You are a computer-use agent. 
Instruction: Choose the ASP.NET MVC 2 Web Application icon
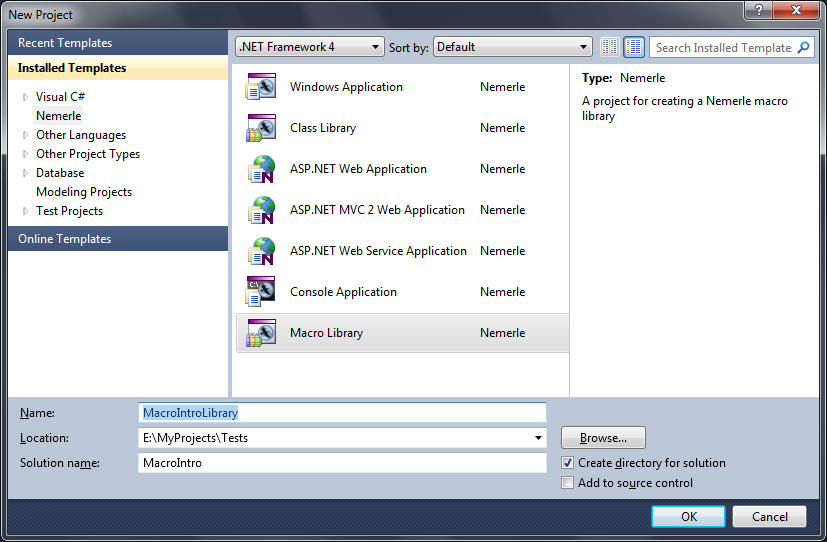pyautogui.click(x=260, y=210)
